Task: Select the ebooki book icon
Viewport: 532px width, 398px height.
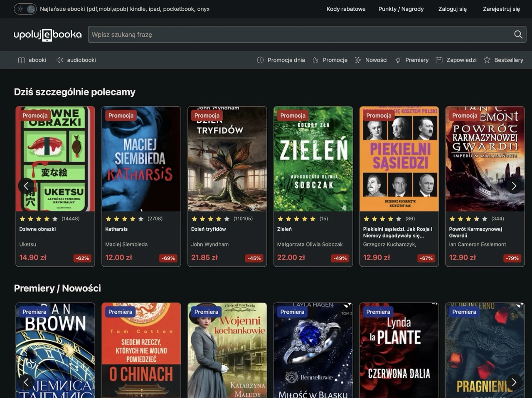Action: click(x=21, y=60)
